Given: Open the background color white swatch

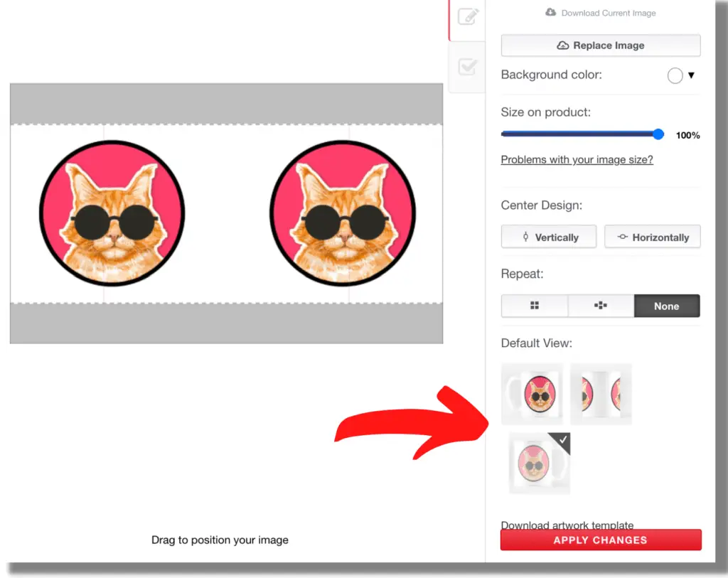Looking at the screenshot, I should [675, 75].
